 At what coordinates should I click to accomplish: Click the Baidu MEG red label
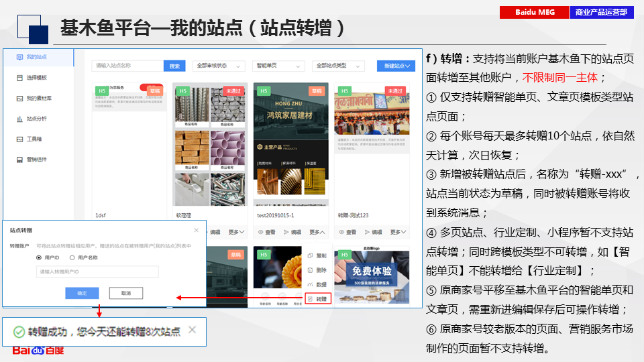[535, 12]
